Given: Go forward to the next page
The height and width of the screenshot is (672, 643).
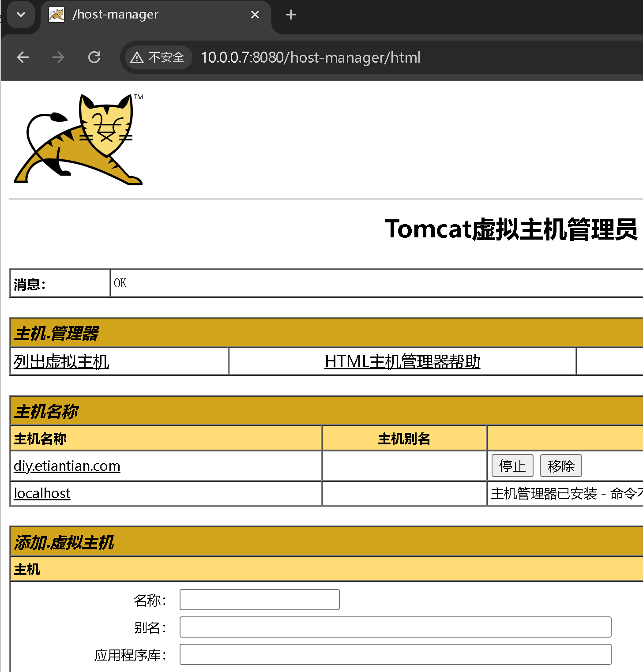Looking at the screenshot, I should [x=58, y=57].
